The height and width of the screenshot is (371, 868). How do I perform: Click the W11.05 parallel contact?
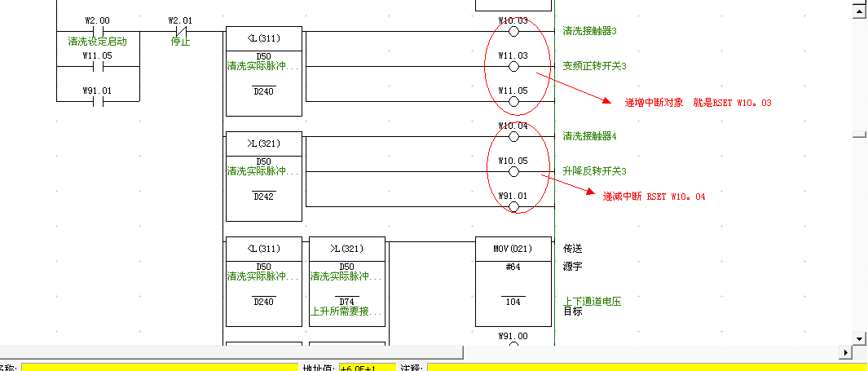pyautogui.click(x=98, y=67)
